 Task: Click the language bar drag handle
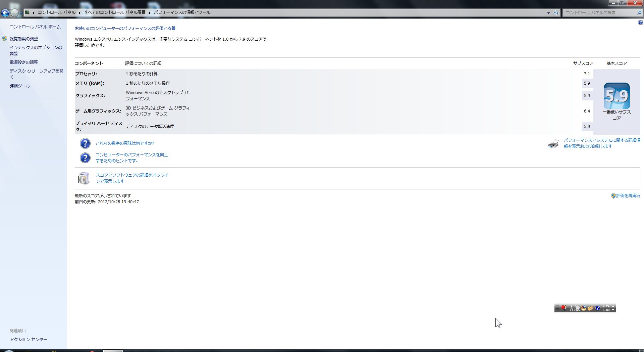[x=557, y=308]
